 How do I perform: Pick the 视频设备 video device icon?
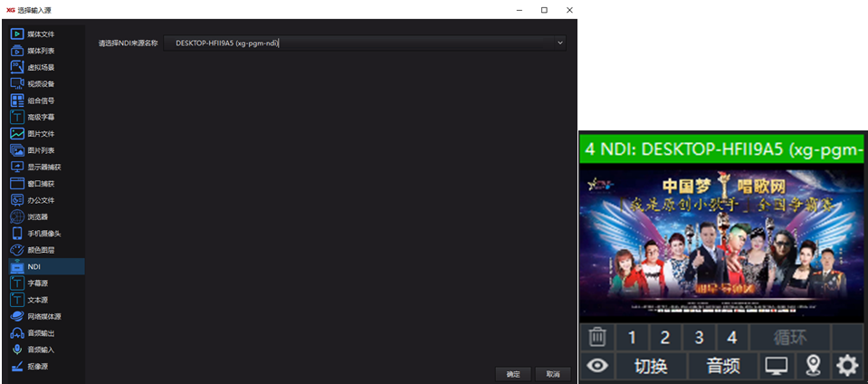17,83
